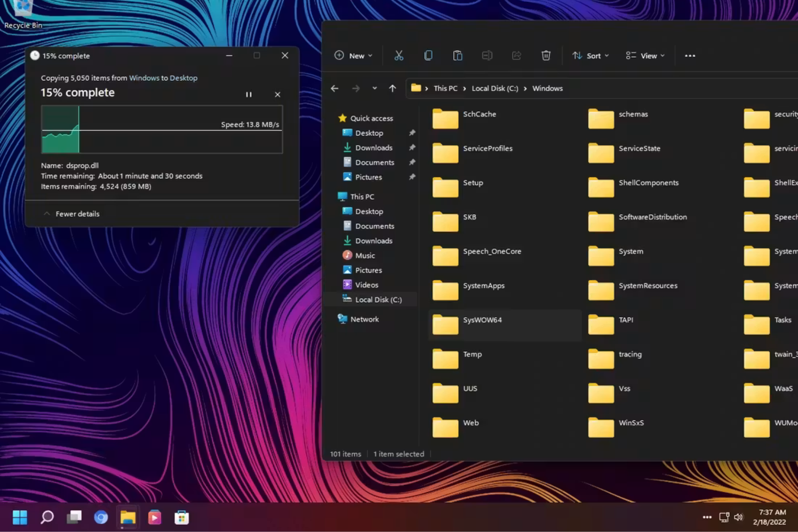
Task: Unpin Desktop from Quick access
Action: [x=412, y=133]
